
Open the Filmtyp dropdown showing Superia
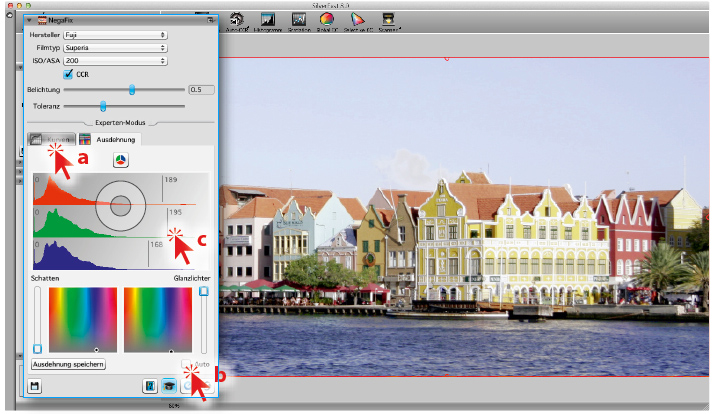114,47
